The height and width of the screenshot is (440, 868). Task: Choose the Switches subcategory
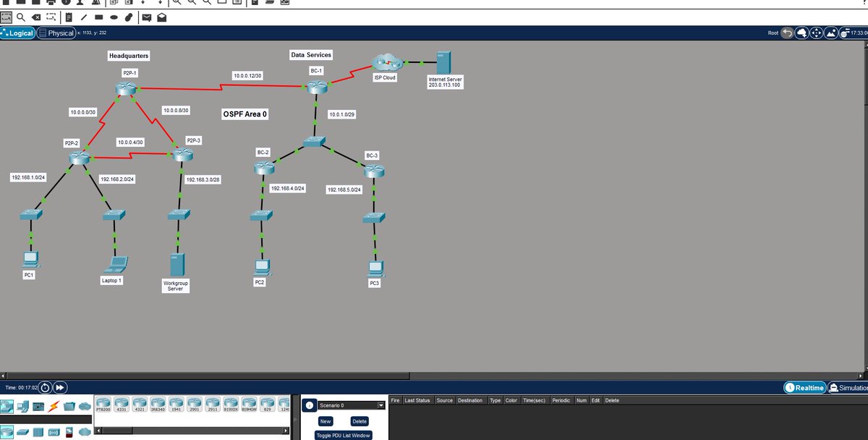coord(24,432)
